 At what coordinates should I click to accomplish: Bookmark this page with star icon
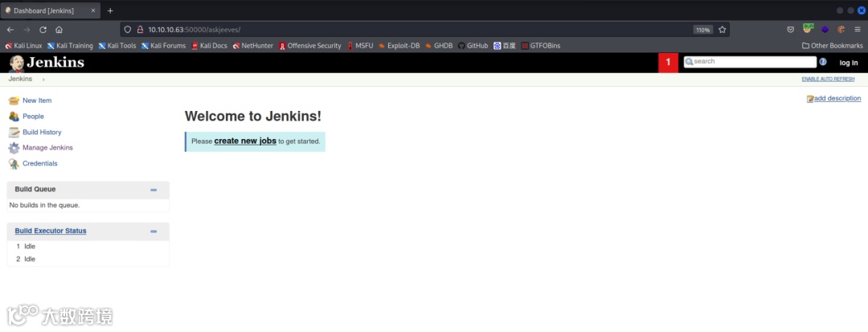click(x=722, y=30)
